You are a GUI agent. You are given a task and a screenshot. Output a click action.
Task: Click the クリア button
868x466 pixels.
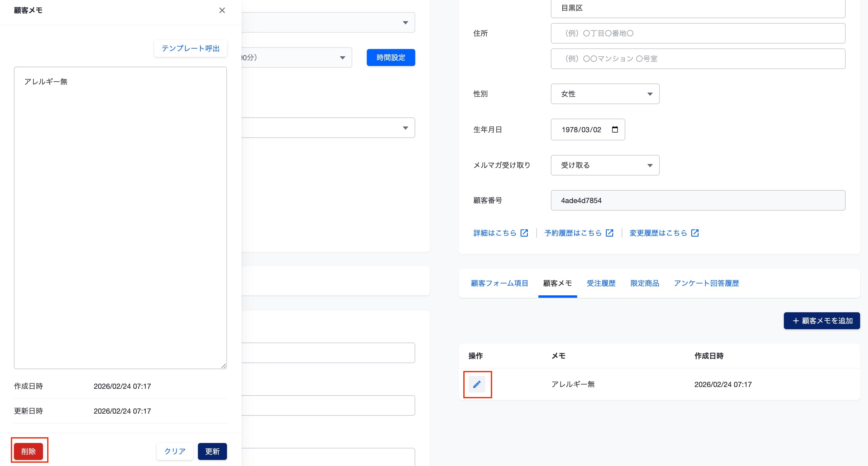click(x=175, y=451)
